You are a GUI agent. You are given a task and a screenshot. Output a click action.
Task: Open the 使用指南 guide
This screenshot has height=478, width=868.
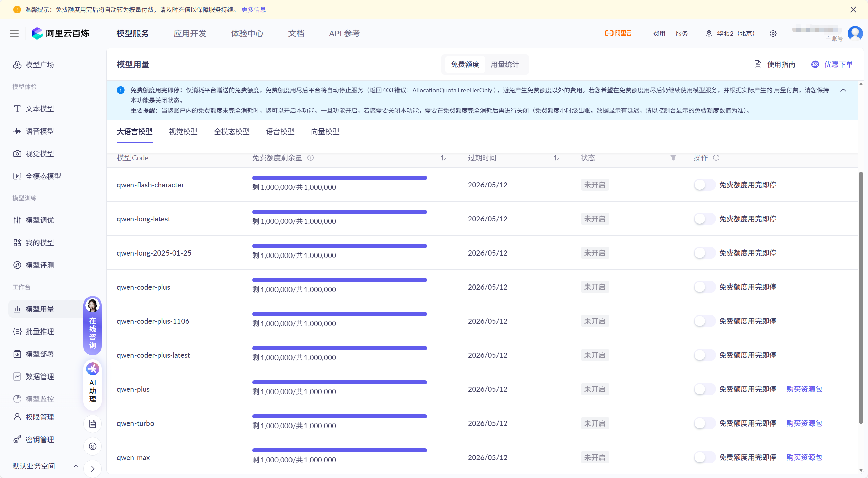pos(775,64)
